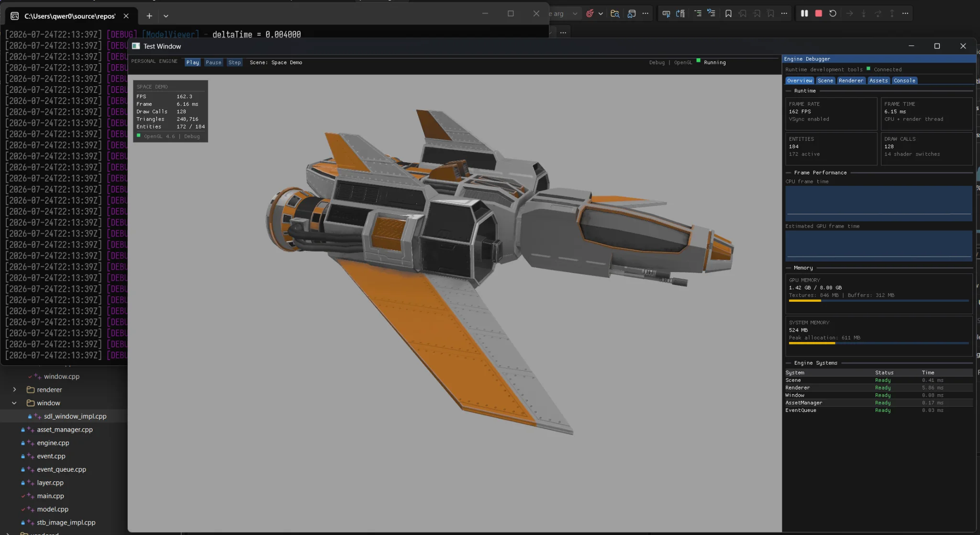
Task: Stop debugging with the red square
Action: coord(819,13)
